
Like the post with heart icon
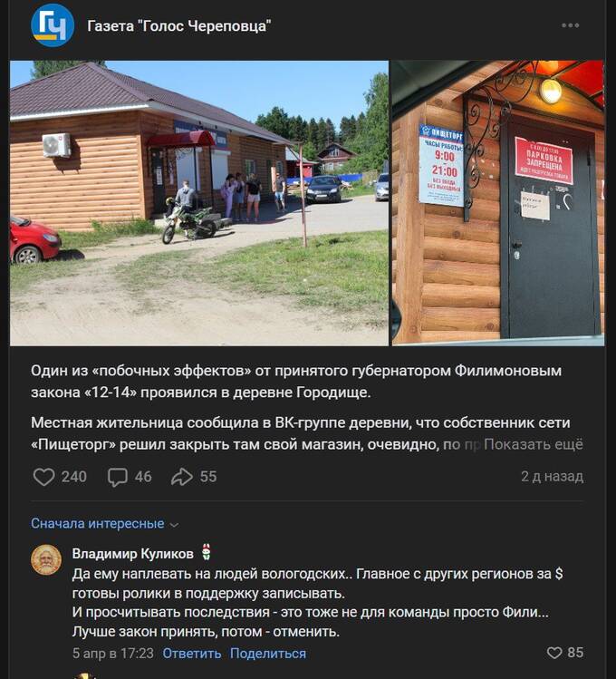43,477
